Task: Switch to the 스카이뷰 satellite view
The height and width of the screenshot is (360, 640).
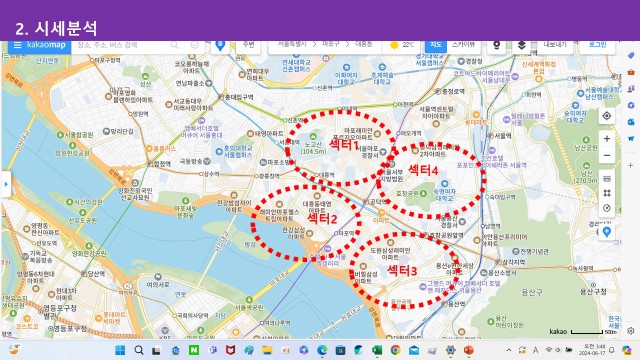Action: pyautogui.click(x=463, y=45)
